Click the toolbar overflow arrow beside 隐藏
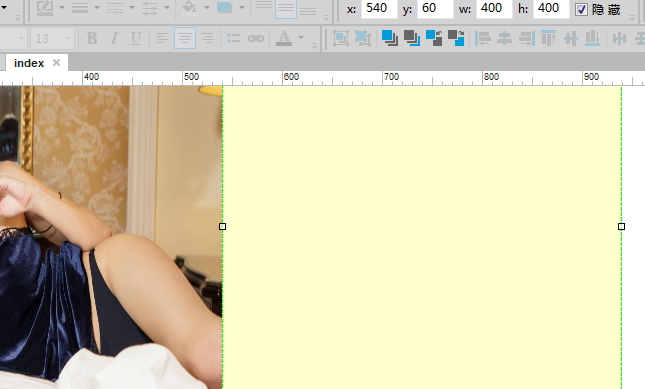 [633, 18]
